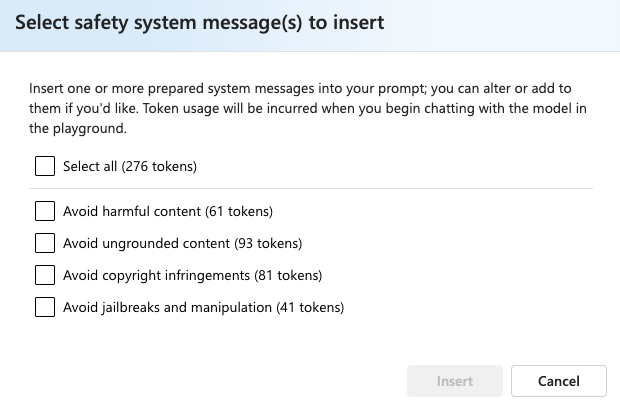Toggle the Avoid copyright infringements checkbox

45,275
